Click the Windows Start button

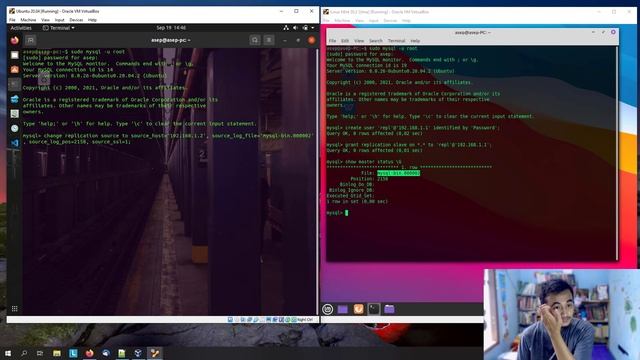[8, 353]
